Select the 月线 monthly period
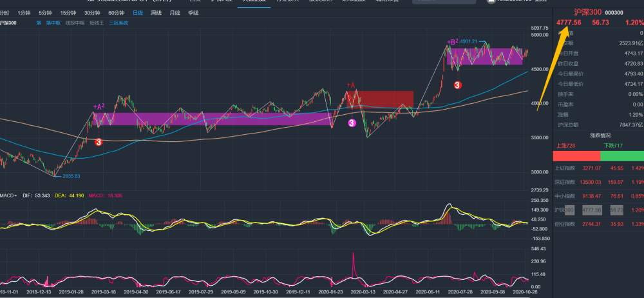The height and width of the screenshot is (298, 644). coord(175,13)
